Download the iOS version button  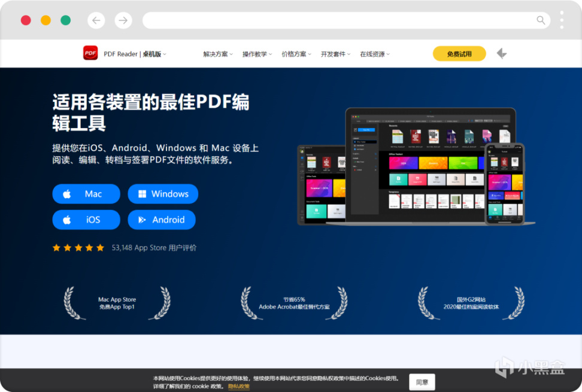point(86,220)
